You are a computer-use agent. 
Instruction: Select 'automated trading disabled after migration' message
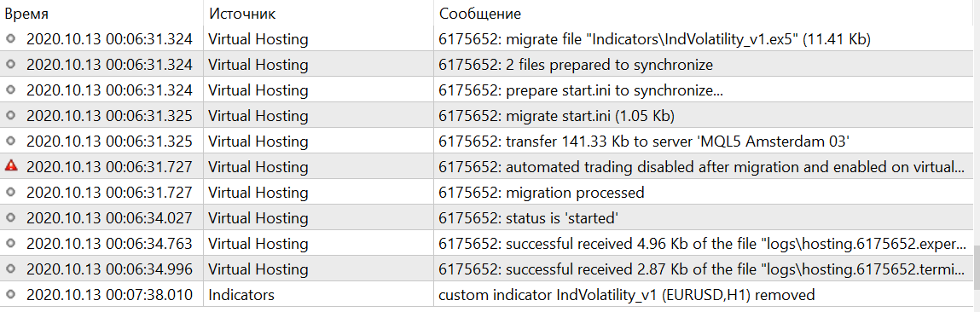tap(703, 167)
